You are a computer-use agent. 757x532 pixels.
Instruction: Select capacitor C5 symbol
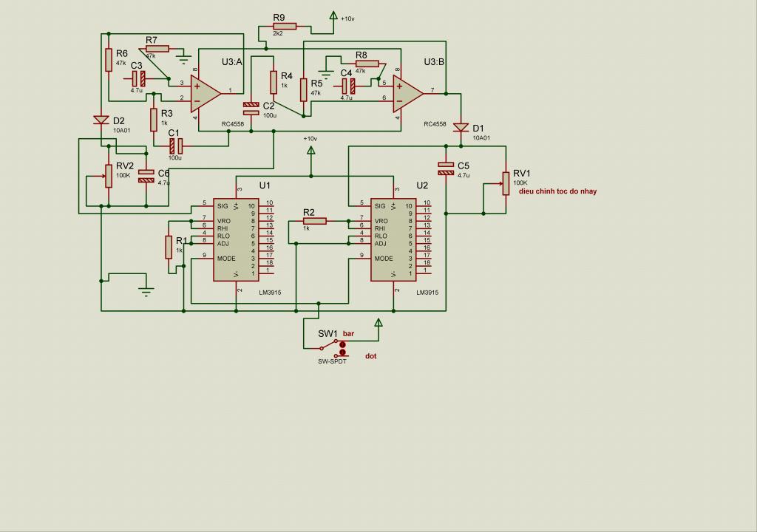[446, 168]
